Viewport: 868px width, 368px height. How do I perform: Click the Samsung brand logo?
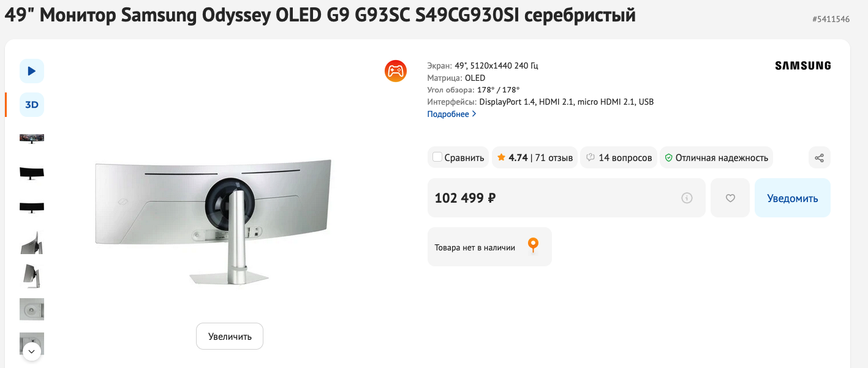802,66
